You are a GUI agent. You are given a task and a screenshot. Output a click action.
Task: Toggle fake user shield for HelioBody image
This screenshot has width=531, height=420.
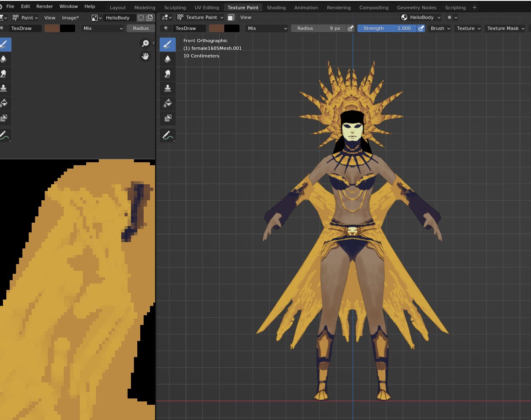point(141,18)
